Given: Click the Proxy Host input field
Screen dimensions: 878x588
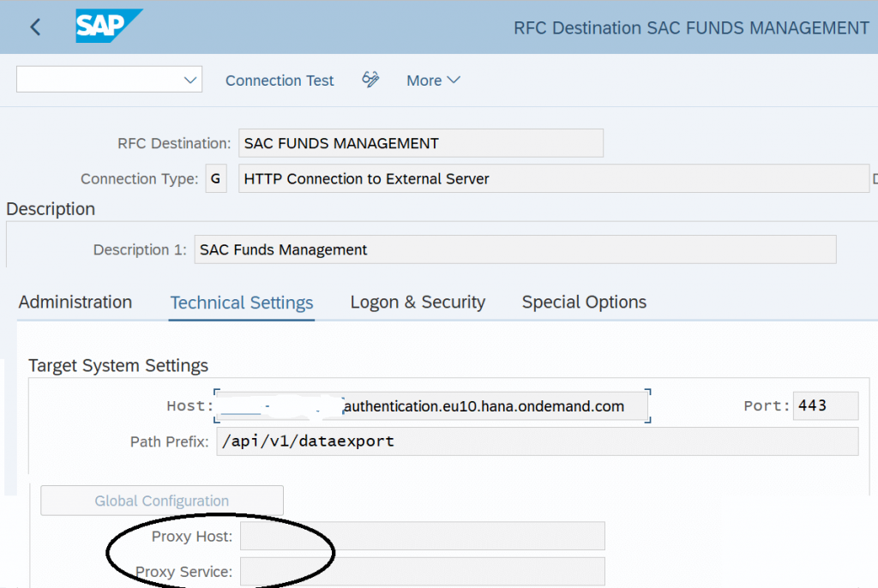Looking at the screenshot, I should point(420,536).
